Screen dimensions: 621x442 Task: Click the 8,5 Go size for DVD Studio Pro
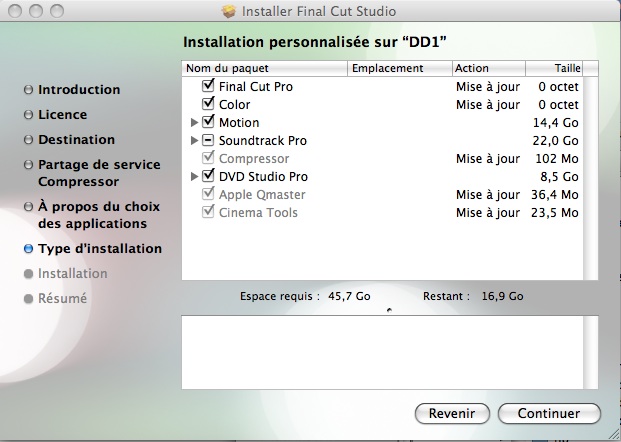pos(559,177)
